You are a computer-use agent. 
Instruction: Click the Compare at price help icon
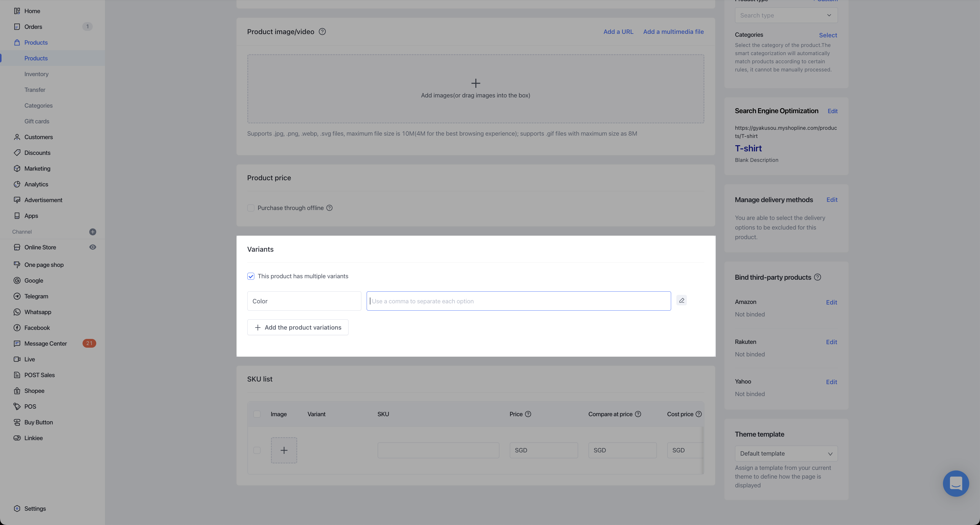coord(638,414)
